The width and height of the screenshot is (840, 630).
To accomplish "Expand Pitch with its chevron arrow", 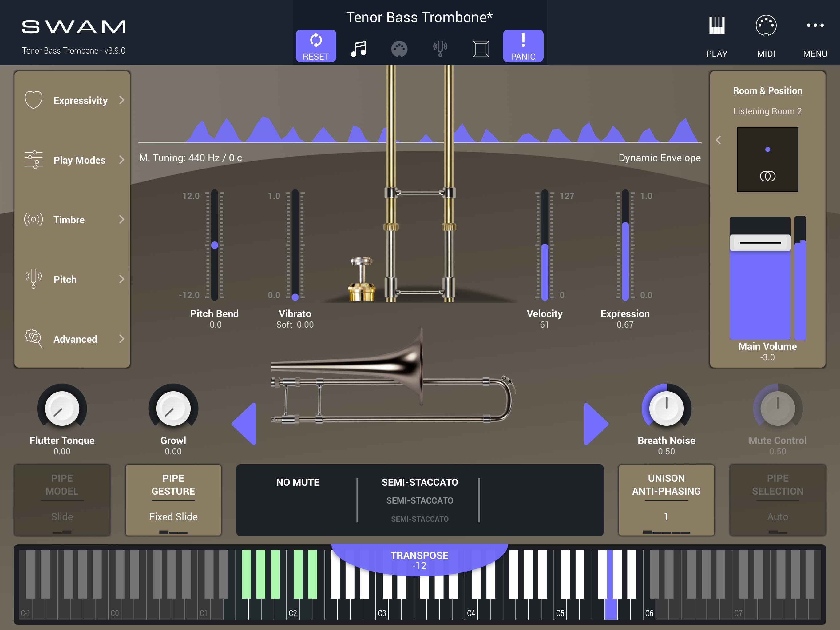I will click(x=121, y=279).
